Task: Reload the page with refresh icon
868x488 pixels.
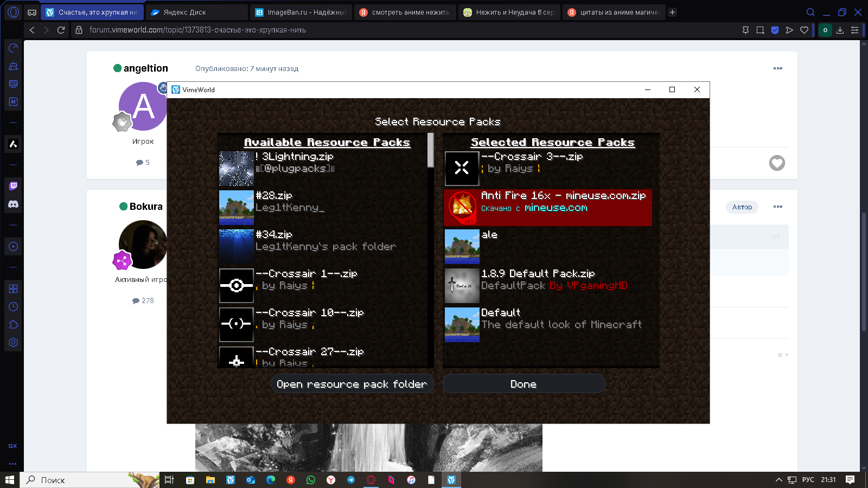Action: tap(61, 30)
